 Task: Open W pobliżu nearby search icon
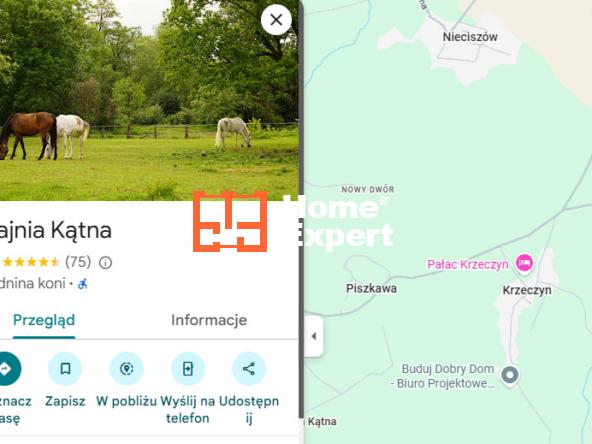pyautogui.click(x=126, y=368)
